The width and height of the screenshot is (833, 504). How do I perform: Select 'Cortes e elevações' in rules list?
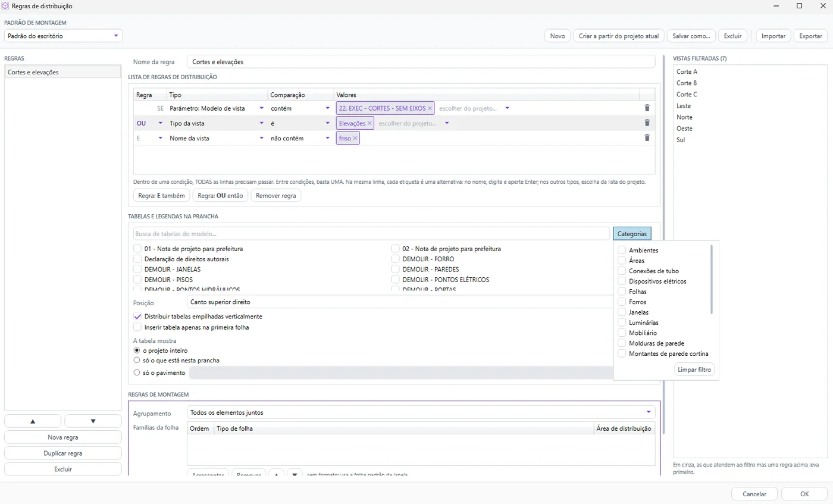click(x=62, y=72)
